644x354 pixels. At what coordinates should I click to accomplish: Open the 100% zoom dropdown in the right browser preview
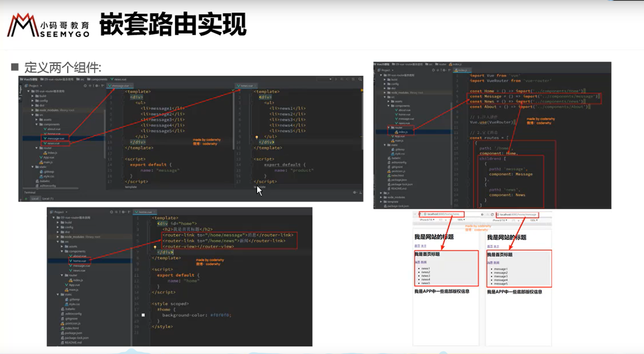534,220
